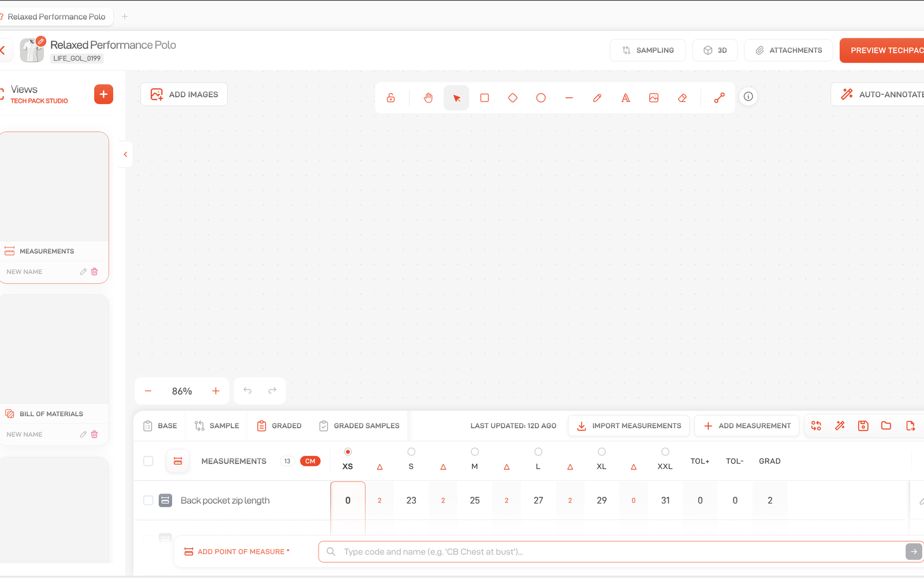Image resolution: width=924 pixels, height=578 pixels.
Task: Switch to the SAMPLE tab
Action: 217,425
